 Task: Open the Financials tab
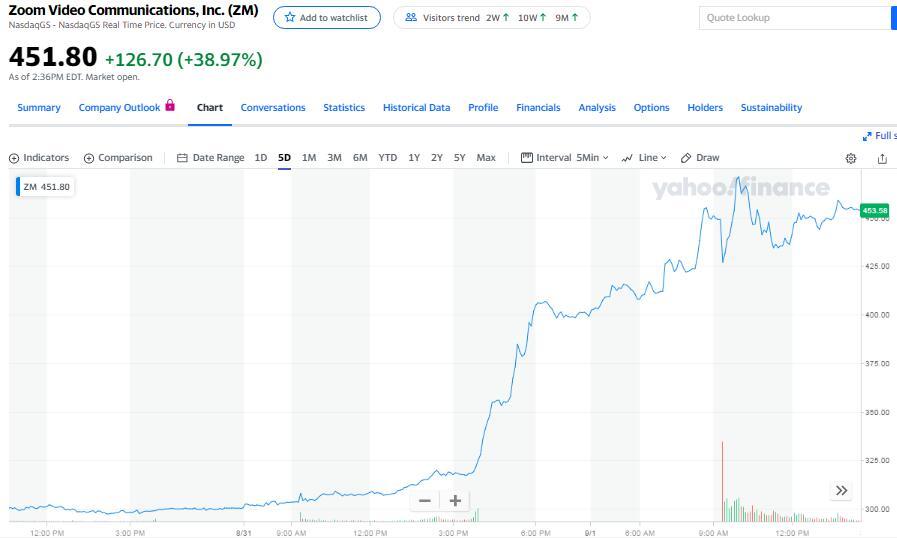point(538,108)
